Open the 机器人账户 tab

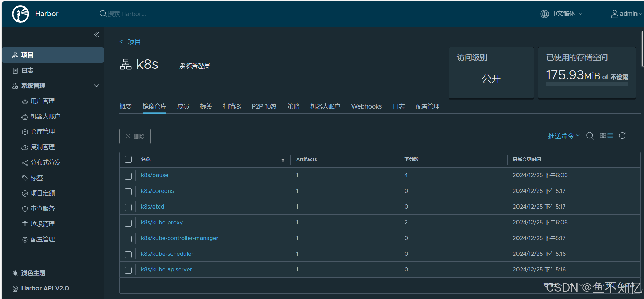point(325,106)
